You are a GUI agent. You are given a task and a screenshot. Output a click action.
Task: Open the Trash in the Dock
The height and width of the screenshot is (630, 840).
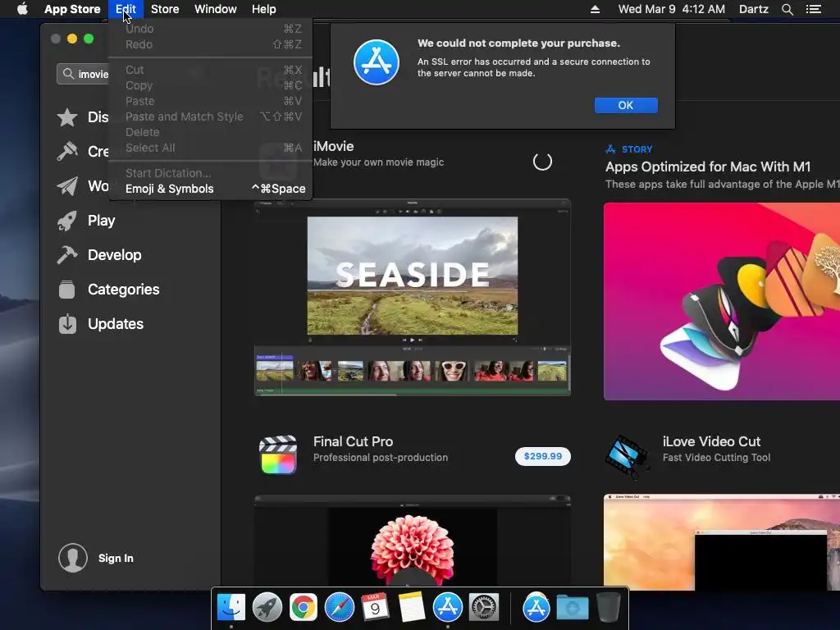pos(608,607)
